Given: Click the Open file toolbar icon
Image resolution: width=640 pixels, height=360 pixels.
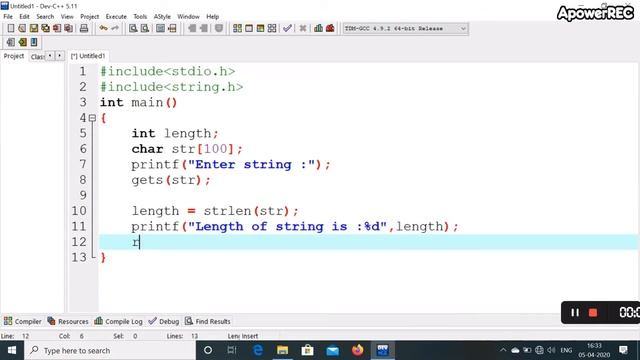Looking at the screenshot, I should (x=22, y=28).
